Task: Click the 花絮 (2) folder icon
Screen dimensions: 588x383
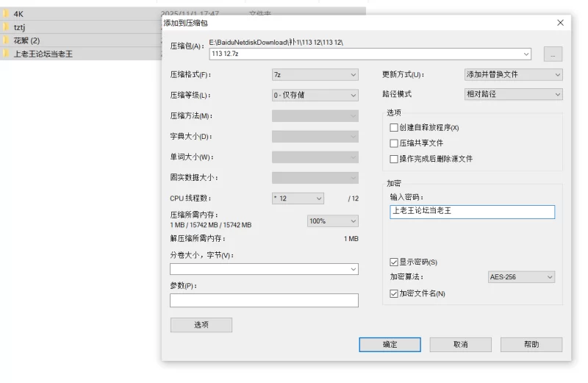Action: click(6, 40)
